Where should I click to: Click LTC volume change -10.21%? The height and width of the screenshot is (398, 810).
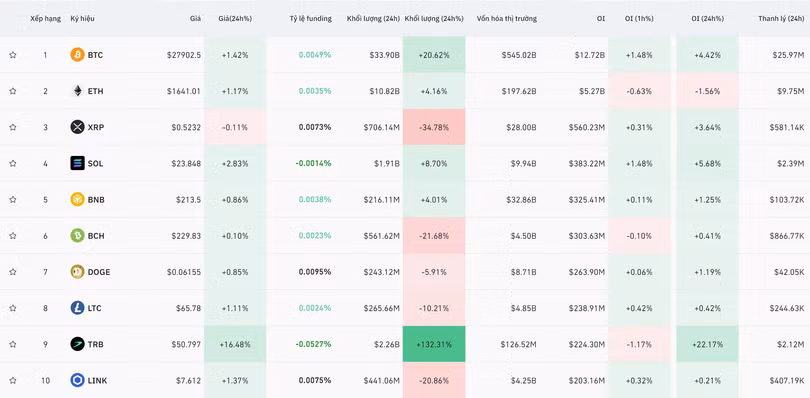(x=434, y=308)
